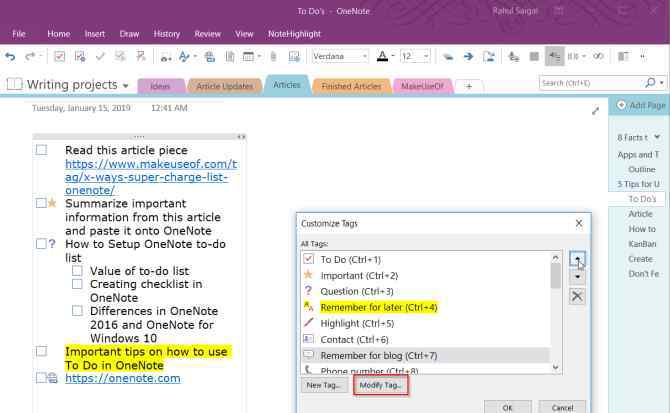
Task: Undo the last action in toolbar
Action: (10, 56)
